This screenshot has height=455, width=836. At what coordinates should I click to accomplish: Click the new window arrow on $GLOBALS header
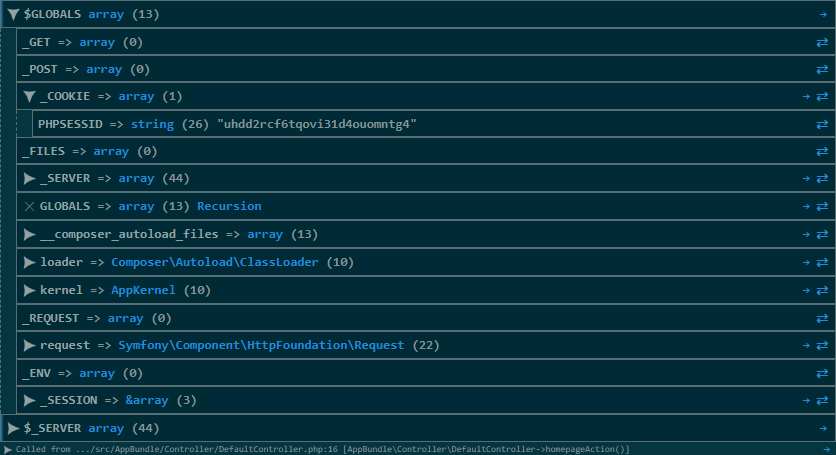(822, 15)
